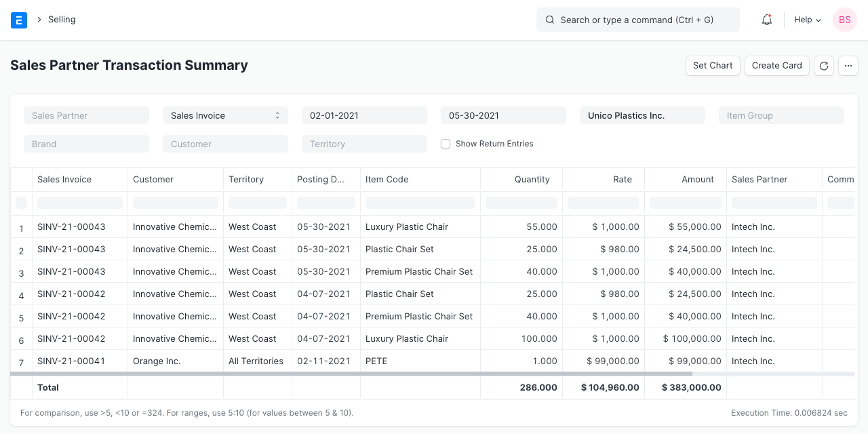Click the search icon in command bar
868x434 pixels.
coord(550,20)
